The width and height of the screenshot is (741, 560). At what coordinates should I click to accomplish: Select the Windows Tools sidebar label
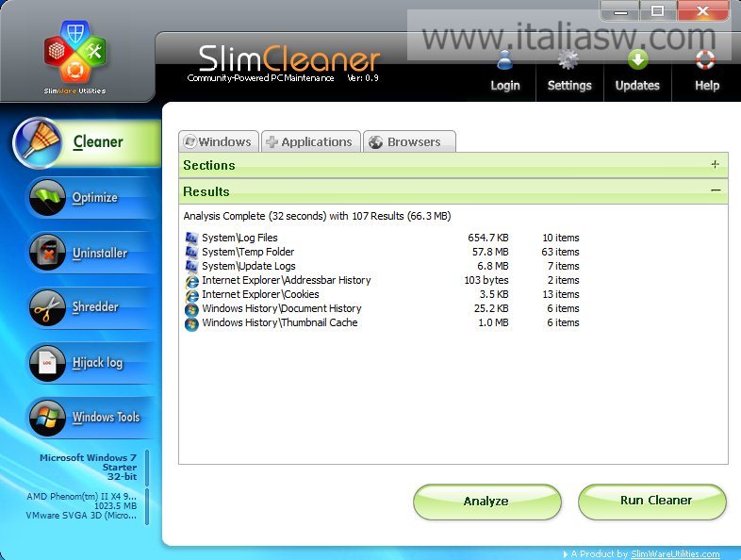tap(106, 418)
